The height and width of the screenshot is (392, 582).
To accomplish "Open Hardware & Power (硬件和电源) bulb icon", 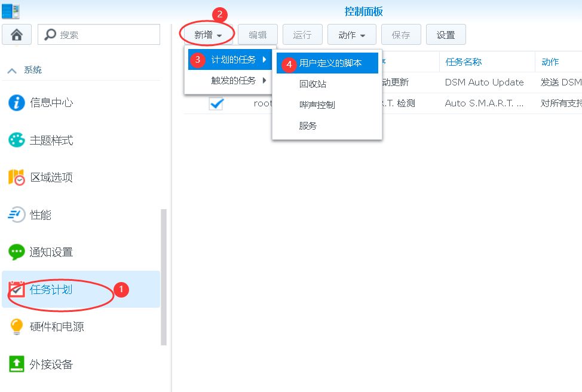I will [17, 327].
